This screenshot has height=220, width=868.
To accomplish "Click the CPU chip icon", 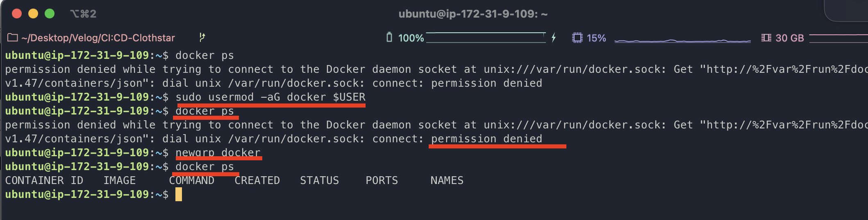I will (x=577, y=38).
